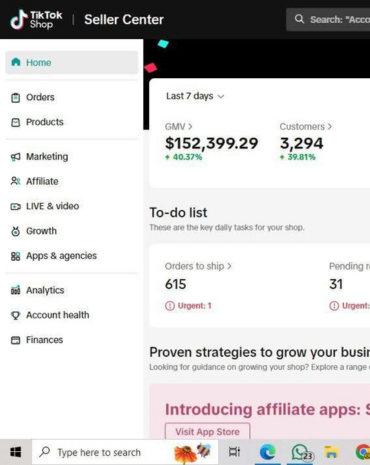
Task: Click the Visit App Store button
Action: click(x=207, y=431)
